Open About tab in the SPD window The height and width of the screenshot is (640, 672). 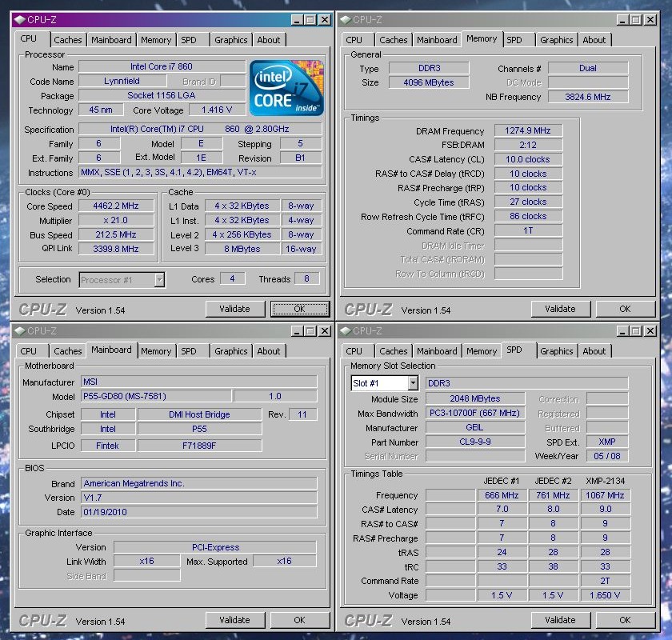pyautogui.click(x=594, y=351)
